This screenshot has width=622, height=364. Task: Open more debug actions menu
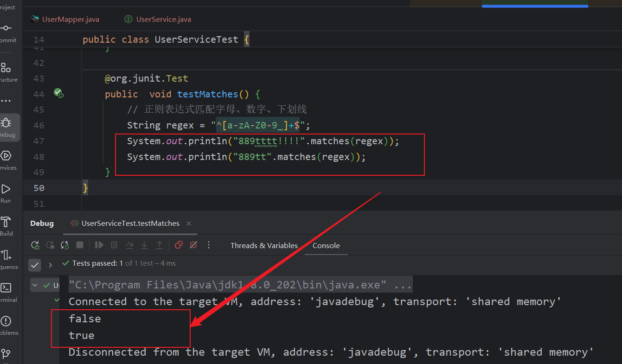(209, 245)
